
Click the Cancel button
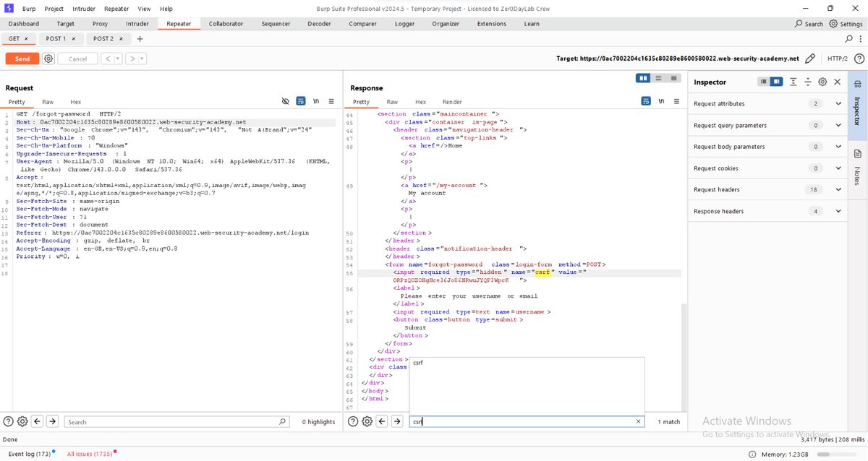tap(77, 59)
